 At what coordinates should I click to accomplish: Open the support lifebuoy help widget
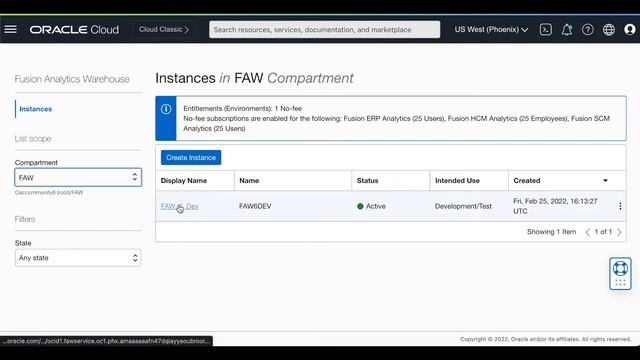point(620,273)
